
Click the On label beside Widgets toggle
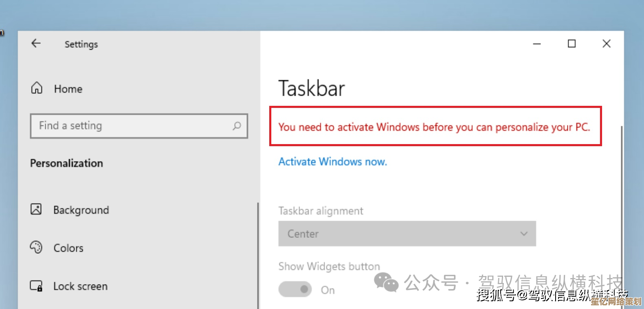click(x=328, y=290)
